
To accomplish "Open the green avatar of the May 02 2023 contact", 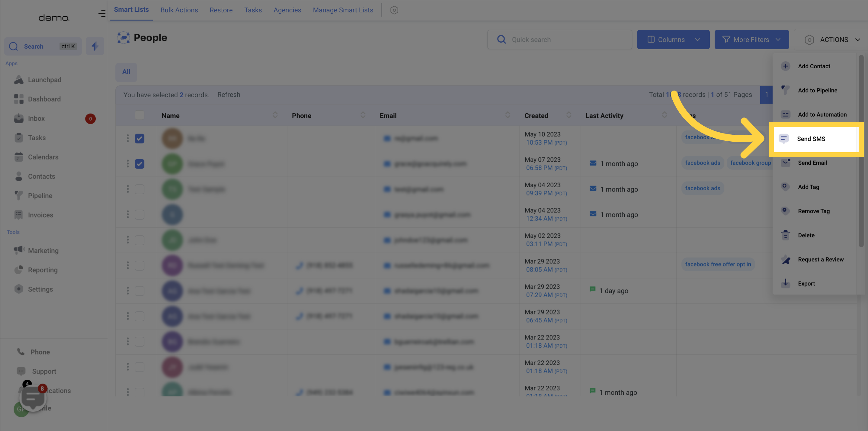I will pyautogui.click(x=172, y=240).
